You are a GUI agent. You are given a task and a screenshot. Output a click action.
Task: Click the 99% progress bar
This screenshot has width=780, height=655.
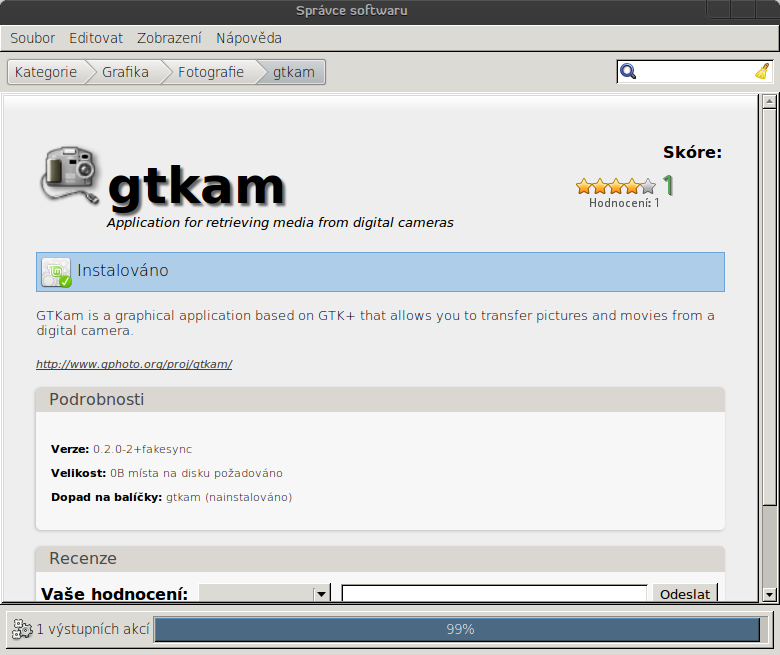(460, 630)
